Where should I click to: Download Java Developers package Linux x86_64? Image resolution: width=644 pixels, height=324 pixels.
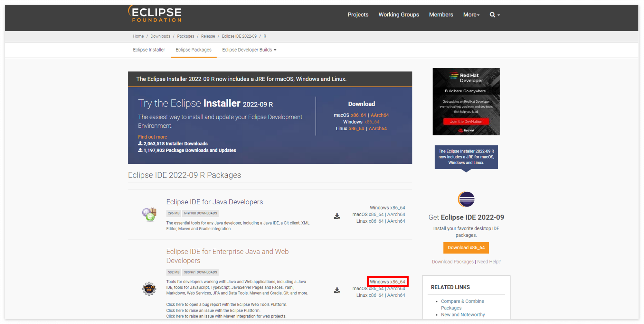click(376, 221)
